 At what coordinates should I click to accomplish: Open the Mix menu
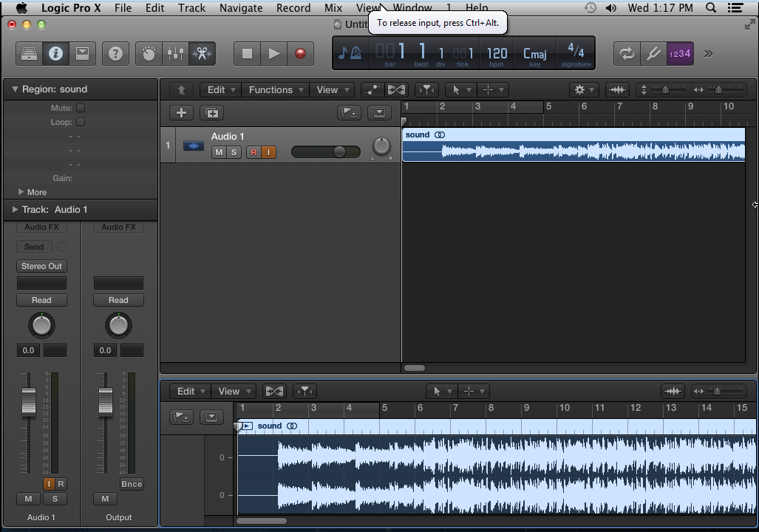click(x=333, y=8)
